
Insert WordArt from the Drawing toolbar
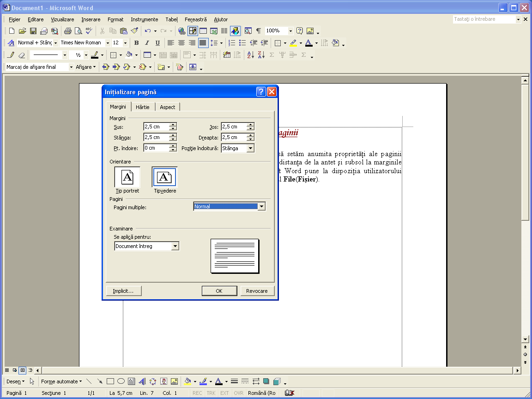tap(142, 381)
